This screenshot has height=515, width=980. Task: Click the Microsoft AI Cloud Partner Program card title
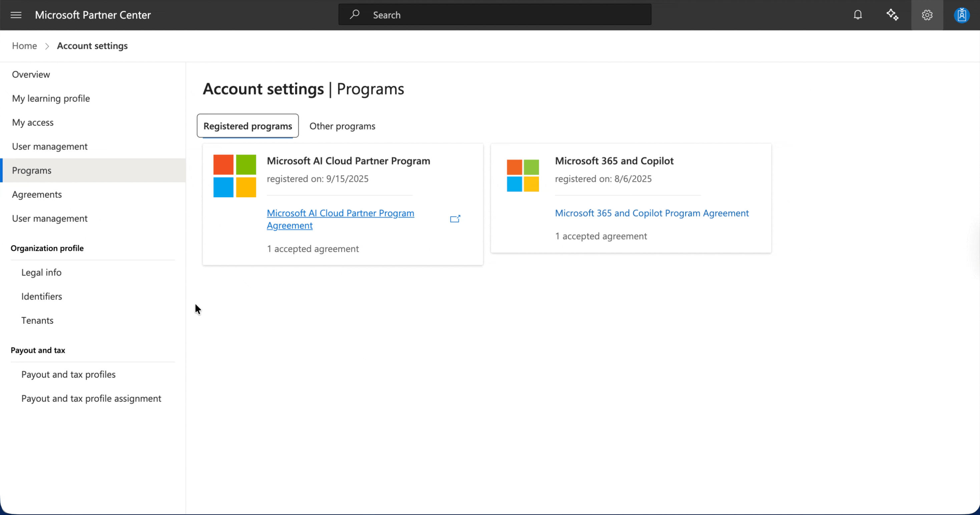[348, 160]
